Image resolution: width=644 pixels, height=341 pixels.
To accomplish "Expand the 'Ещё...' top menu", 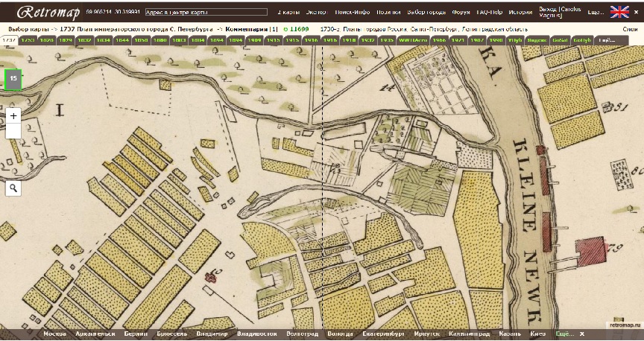I will [596, 13].
